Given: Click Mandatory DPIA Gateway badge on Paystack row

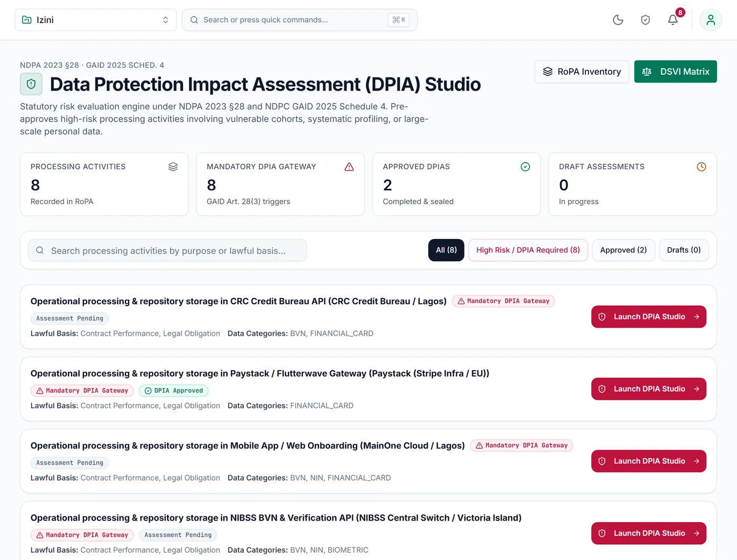Looking at the screenshot, I should [82, 391].
